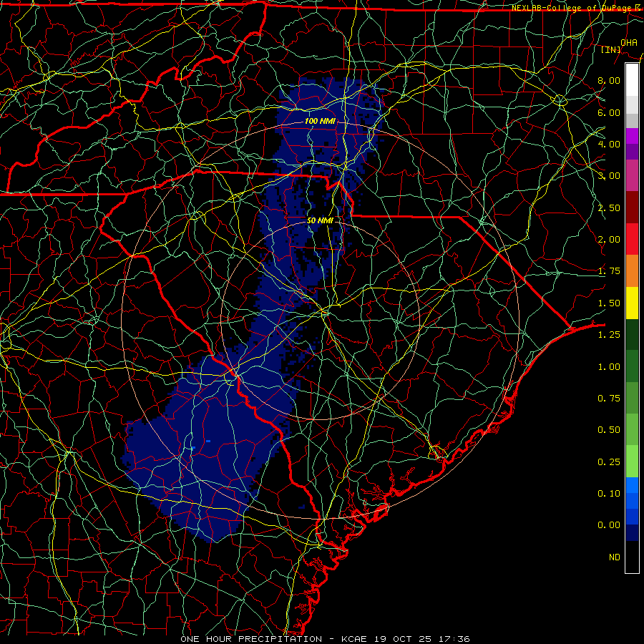
Task: Click the 100 NMI range ring label
Action: click(320, 121)
